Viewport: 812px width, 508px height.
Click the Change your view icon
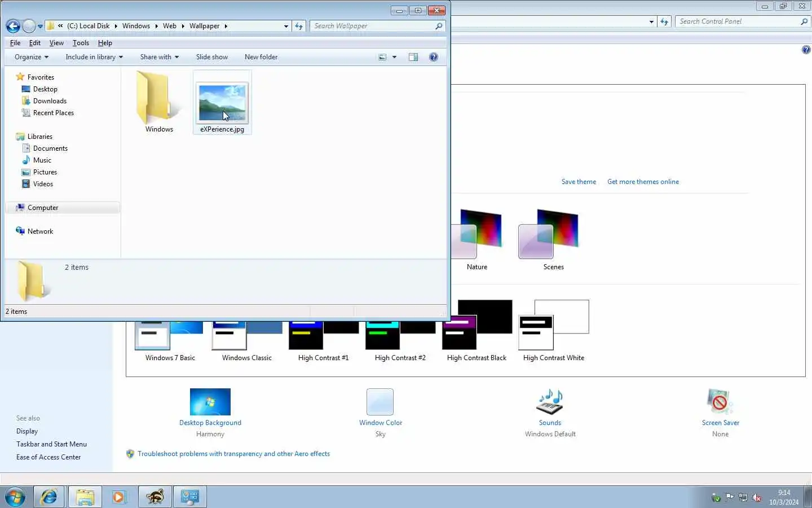coord(382,57)
